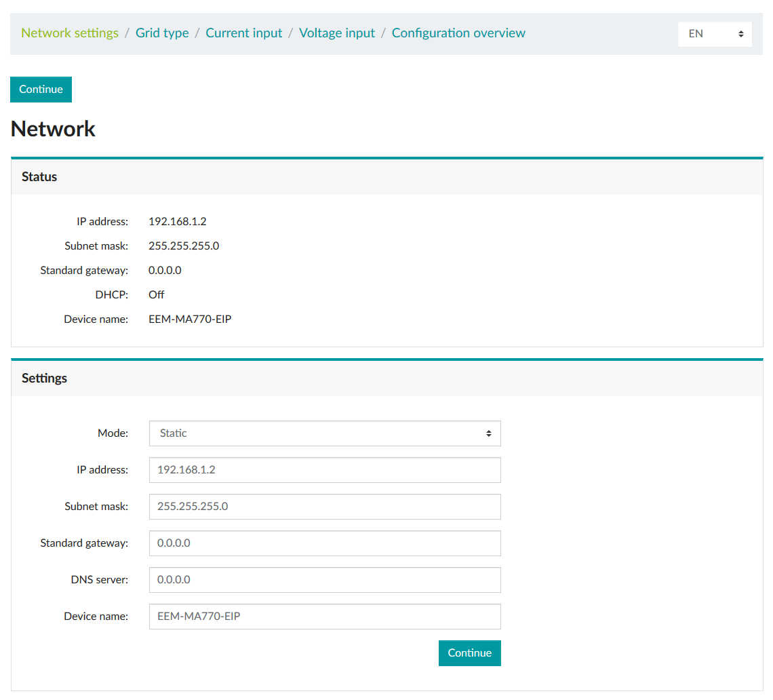The height and width of the screenshot is (700, 773).
Task: Focus the Device name input field
Action: pos(325,617)
